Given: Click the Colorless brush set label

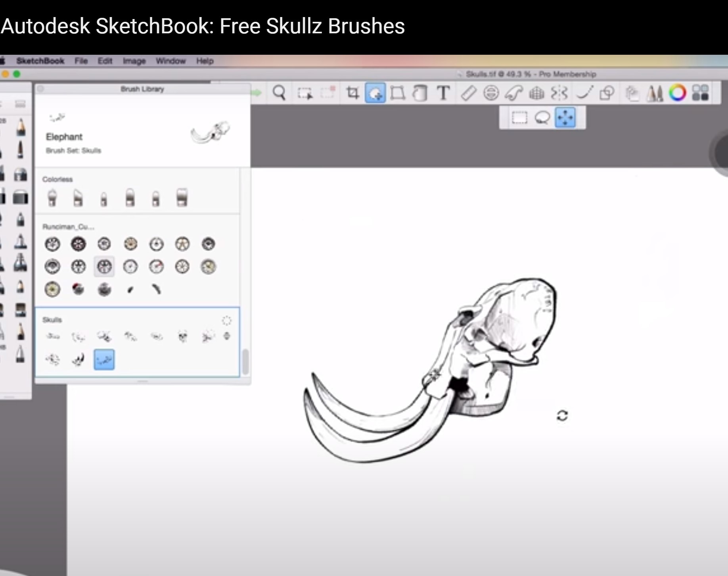Looking at the screenshot, I should (57, 179).
